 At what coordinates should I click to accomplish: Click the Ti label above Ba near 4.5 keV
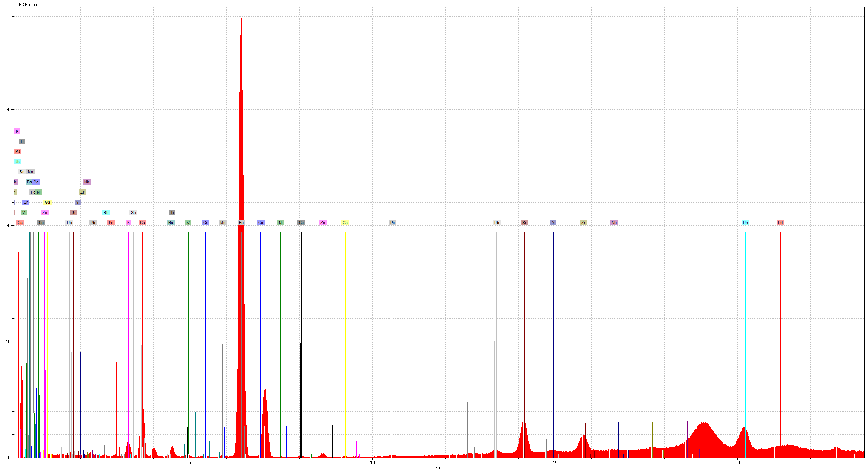coord(172,212)
